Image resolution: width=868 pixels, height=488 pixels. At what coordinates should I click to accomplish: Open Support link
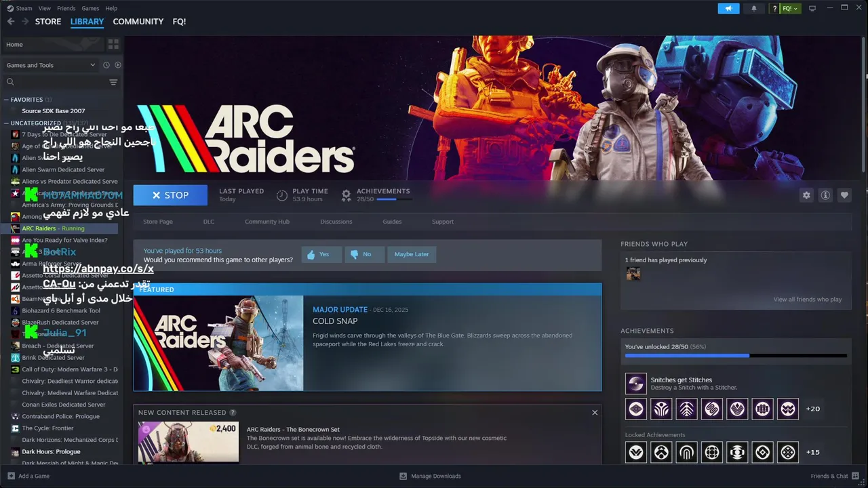pos(443,222)
